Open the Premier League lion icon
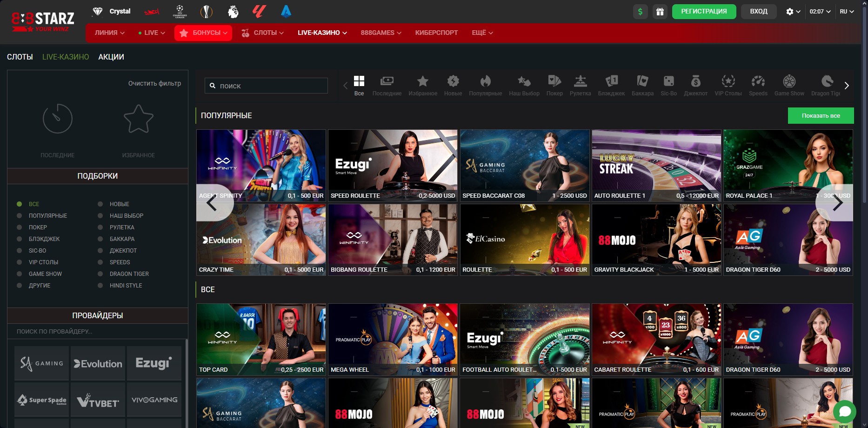Image resolution: width=868 pixels, height=428 pixels. (x=233, y=11)
